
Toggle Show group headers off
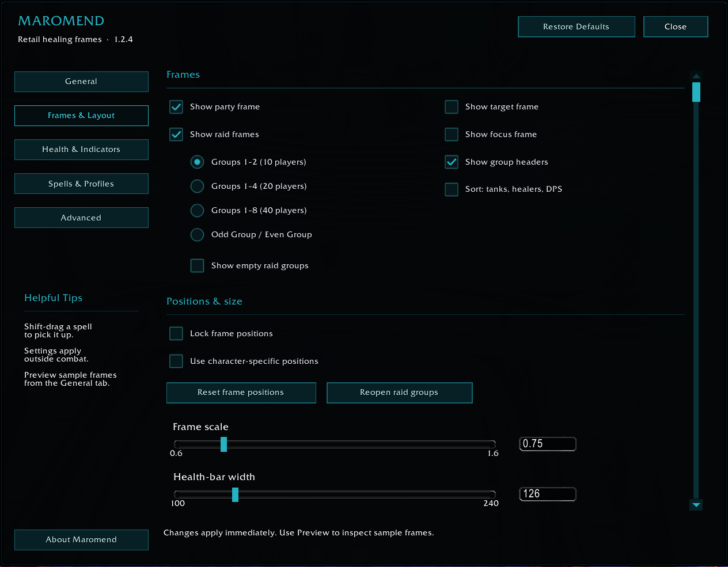[x=452, y=162]
